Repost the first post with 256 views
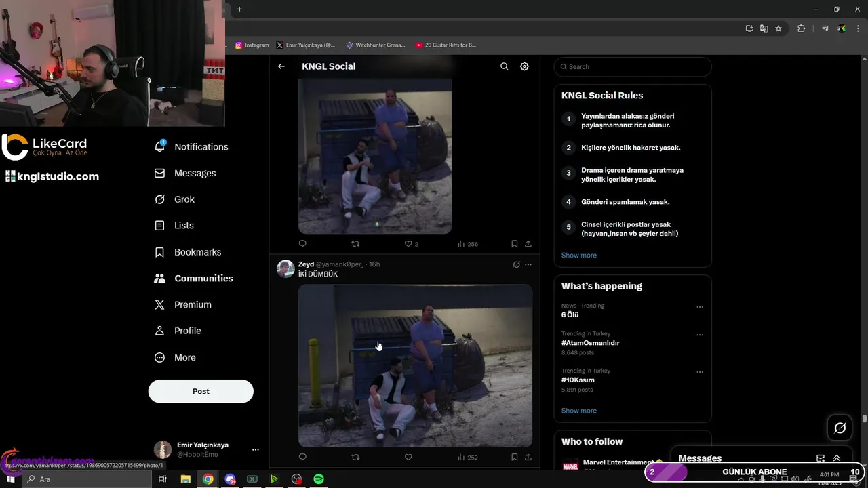This screenshot has height=488, width=868. click(355, 243)
